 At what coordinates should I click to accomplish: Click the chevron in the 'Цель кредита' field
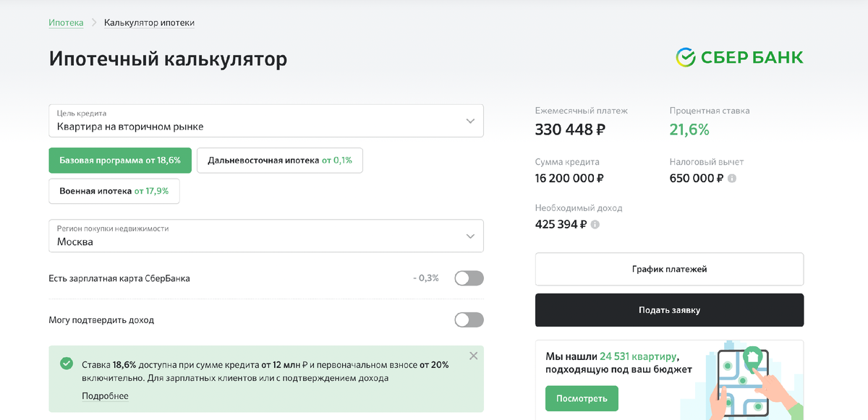point(471,121)
